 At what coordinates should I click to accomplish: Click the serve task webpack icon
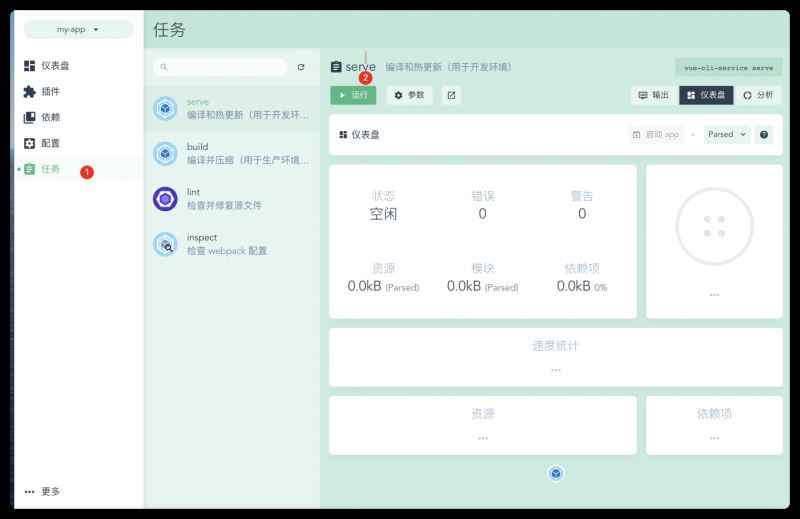tap(165, 108)
